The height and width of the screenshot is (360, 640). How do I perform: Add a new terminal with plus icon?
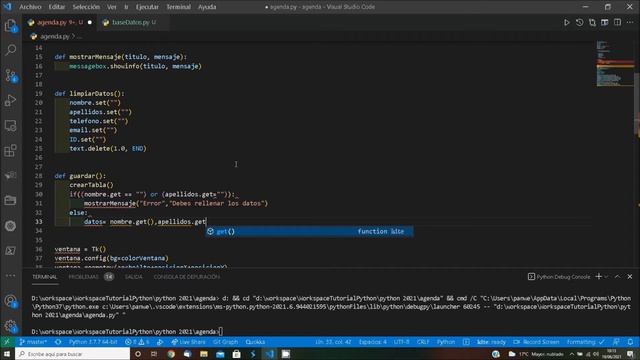pos(598,276)
